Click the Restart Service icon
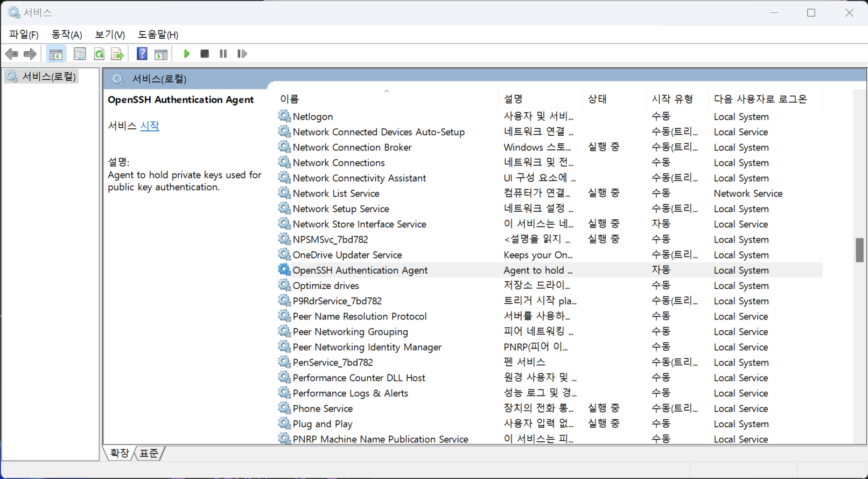The width and height of the screenshot is (868, 479). 242,54
